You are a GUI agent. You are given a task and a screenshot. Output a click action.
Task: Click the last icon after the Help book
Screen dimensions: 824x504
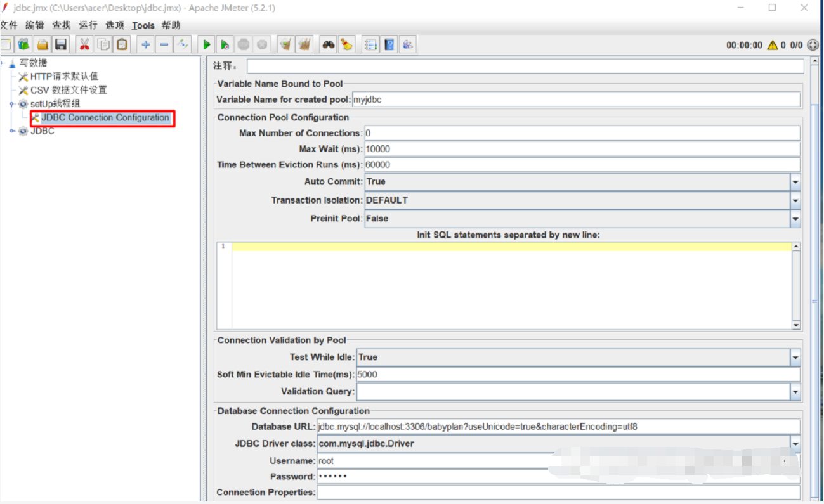click(408, 44)
